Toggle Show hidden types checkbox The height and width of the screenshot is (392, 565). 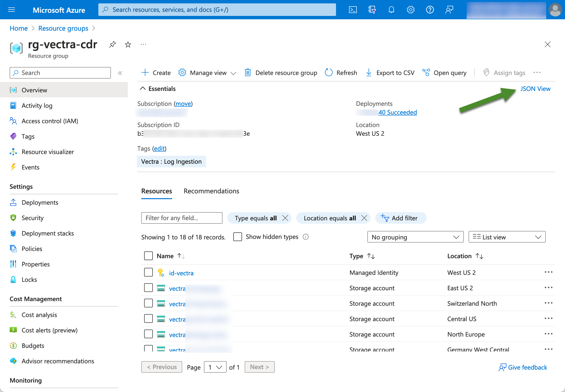[237, 237]
